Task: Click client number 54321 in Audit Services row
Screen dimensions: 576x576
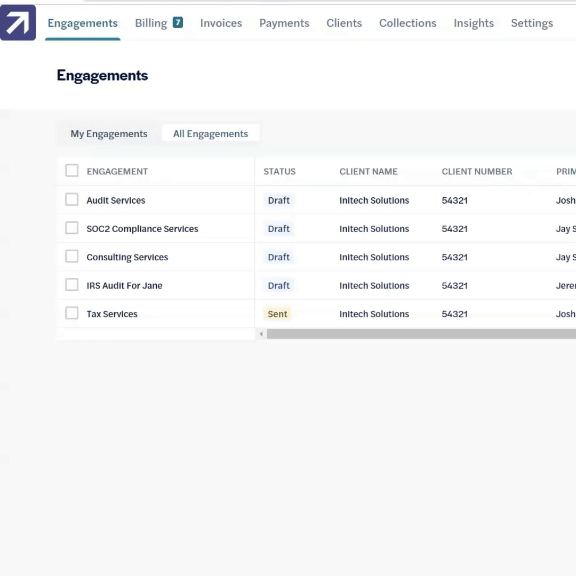Action: pyautogui.click(x=455, y=201)
